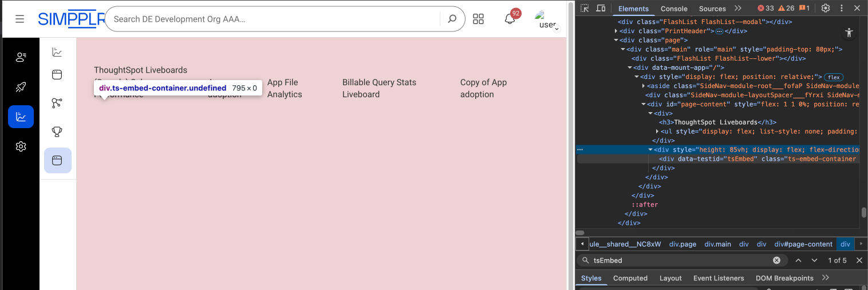Switch to the Layout pane tab
Viewport: 868px width, 290px height.
pos(670,278)
